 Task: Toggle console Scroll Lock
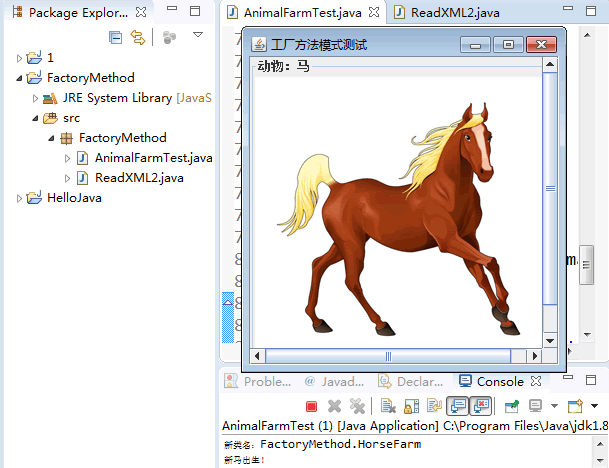pos(411,406)
